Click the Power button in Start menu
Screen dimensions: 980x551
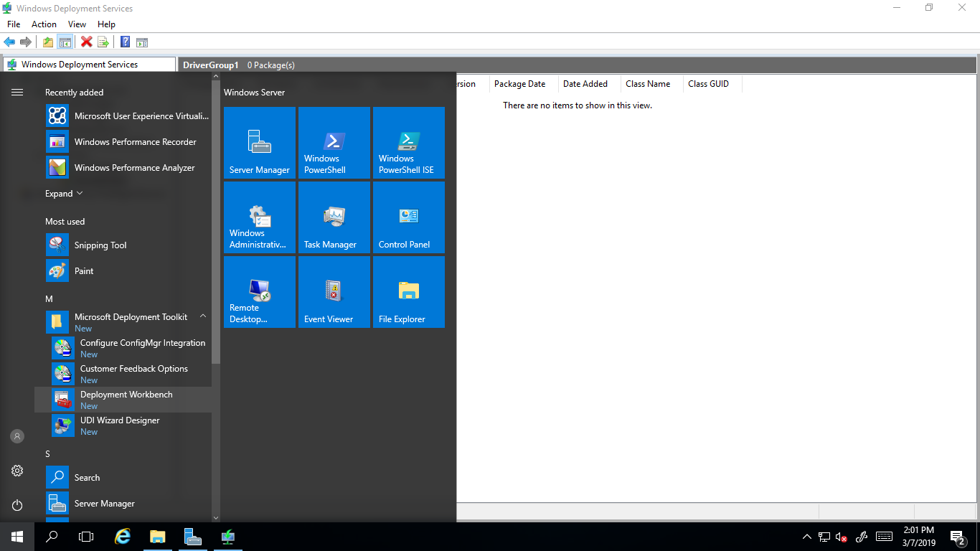(17, 505)
